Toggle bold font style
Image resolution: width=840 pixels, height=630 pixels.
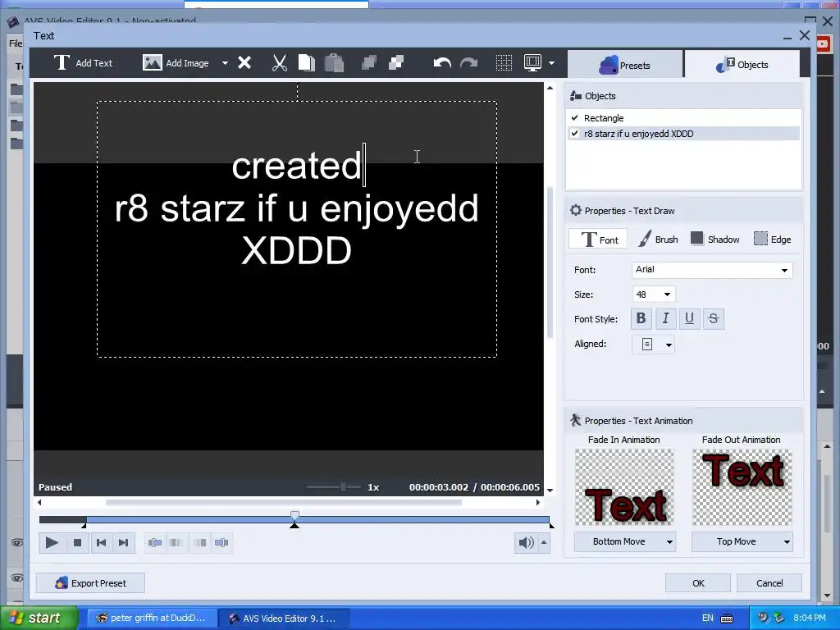click(x=641, y=319)
